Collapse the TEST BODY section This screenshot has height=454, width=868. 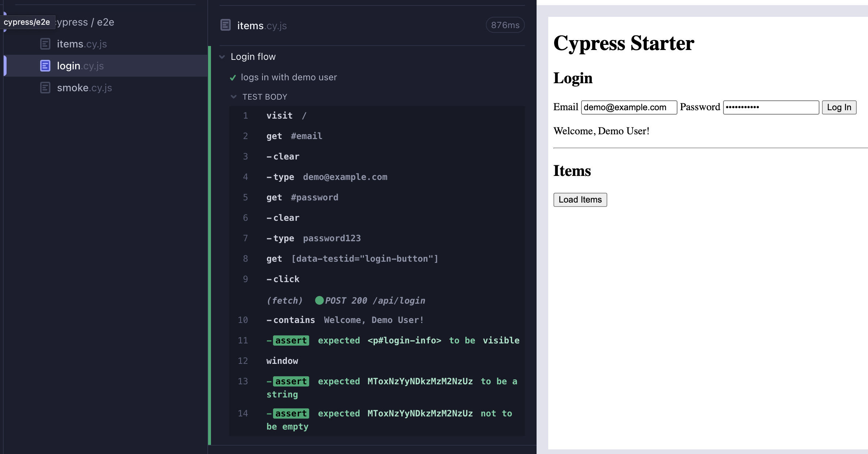pyautogui.click(x=234, y=97)
